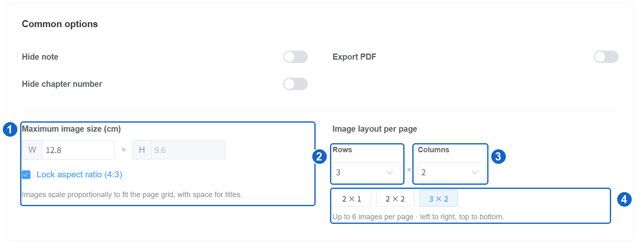Click the W prefix of width field
The width and height of the screenshot is (644, 244).
[x=32, y=150]
